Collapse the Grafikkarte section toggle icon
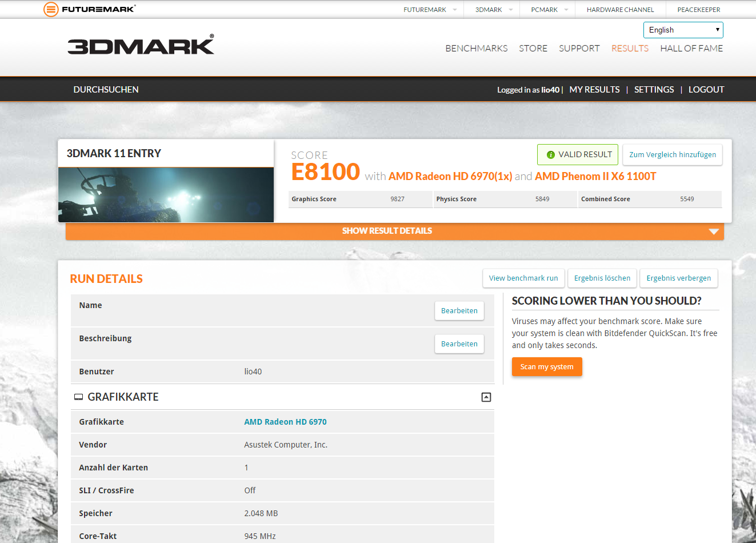This screenshot has width=756, height=543. 486,397
